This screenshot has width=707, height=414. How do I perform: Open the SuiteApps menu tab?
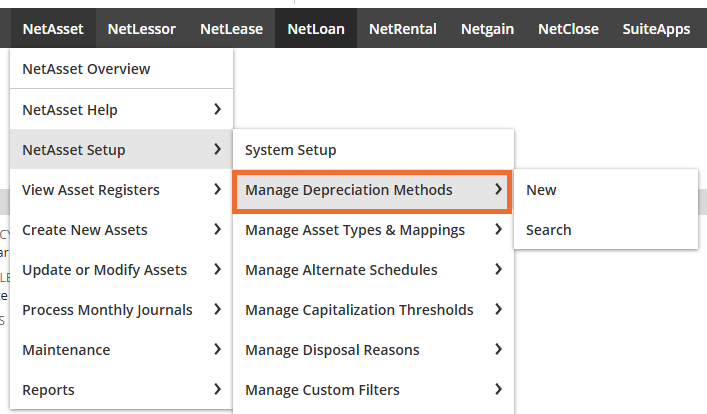(x=656, y=29)
